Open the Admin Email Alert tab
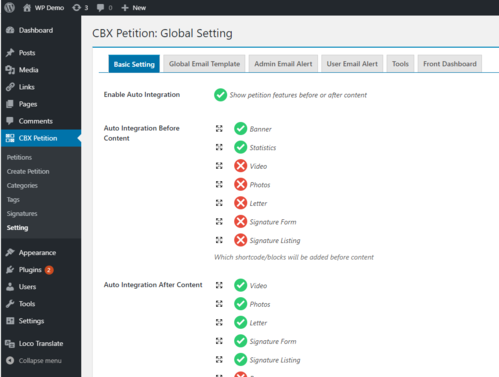Viewport: 499px width, 377px height. (283, 64)
